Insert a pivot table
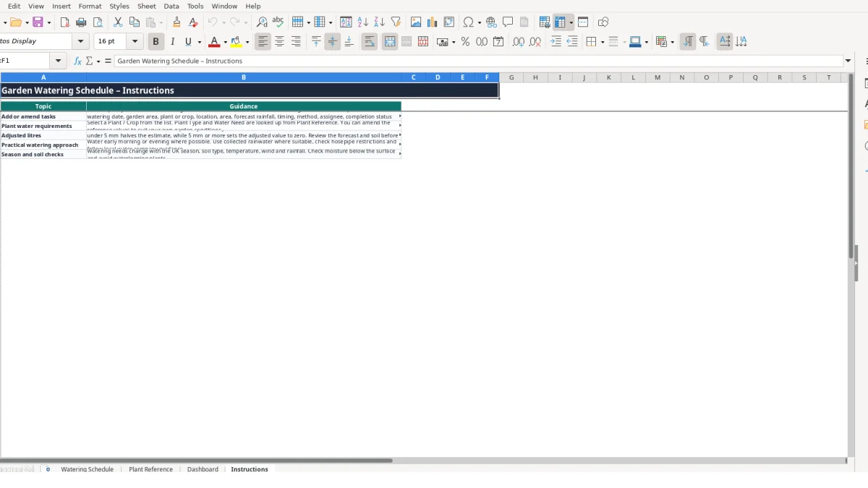Image resolution: width=868 pixels, height=488 pixels. (449, 22)
